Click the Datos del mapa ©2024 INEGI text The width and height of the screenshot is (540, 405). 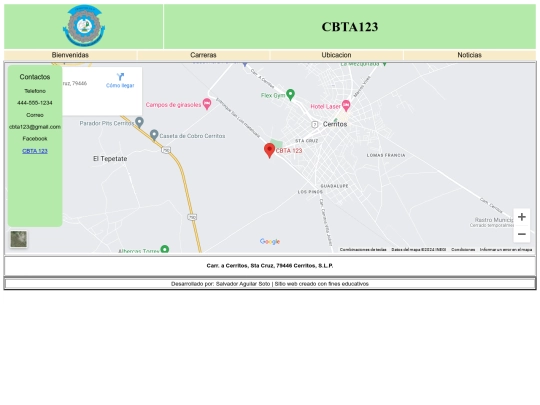pyautogui.click(x=419, y=249)
